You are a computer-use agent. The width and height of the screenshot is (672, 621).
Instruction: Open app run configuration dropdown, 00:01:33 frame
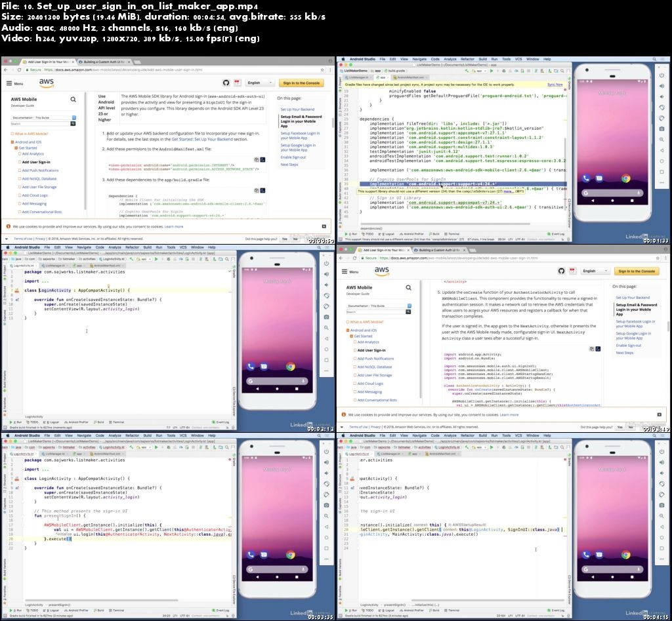click(480, 71)
